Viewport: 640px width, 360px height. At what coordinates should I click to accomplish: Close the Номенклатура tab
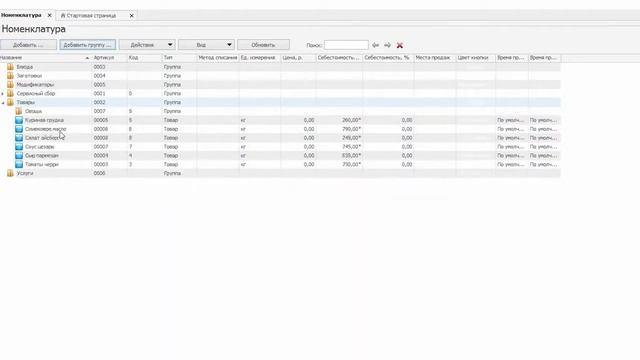click(x=49, y=15)
